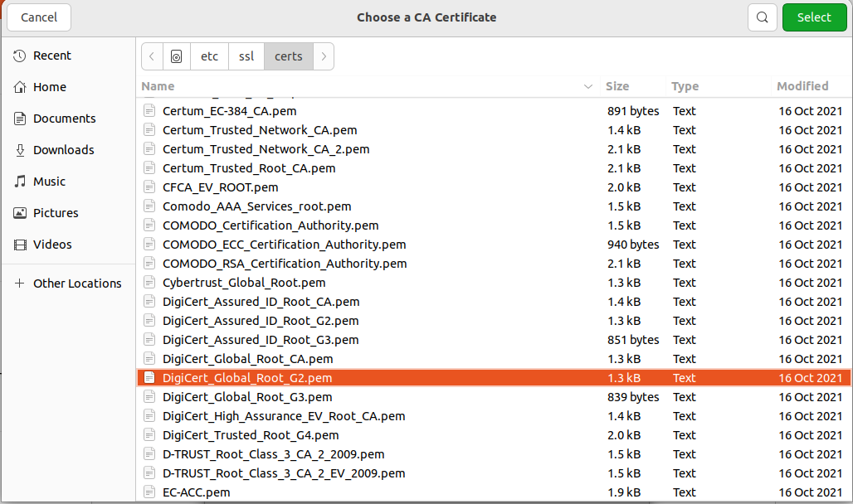Select the DigiCert_Global_Root_G3.pem file
This screenshot has height=504, width=853.
(247, 397)
